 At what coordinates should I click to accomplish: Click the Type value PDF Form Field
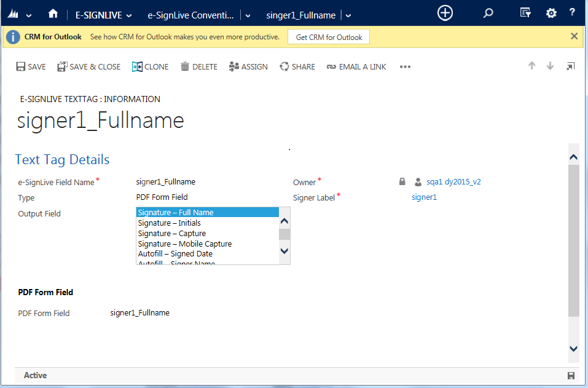point(162,197)
